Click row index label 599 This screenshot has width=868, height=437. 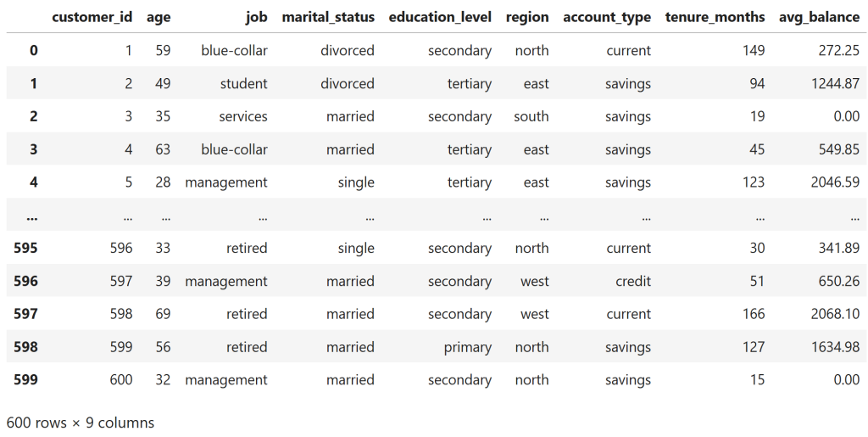pos(26,380)
